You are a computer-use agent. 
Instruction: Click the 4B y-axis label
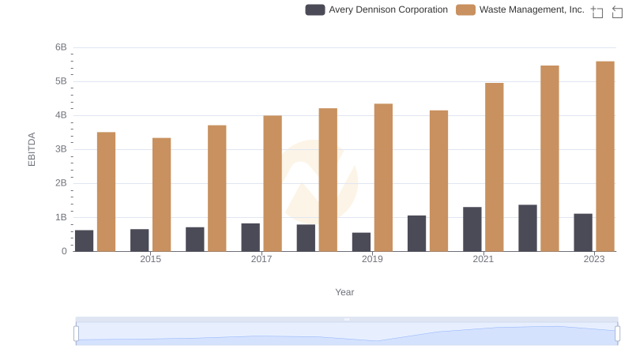click(61, 115)
